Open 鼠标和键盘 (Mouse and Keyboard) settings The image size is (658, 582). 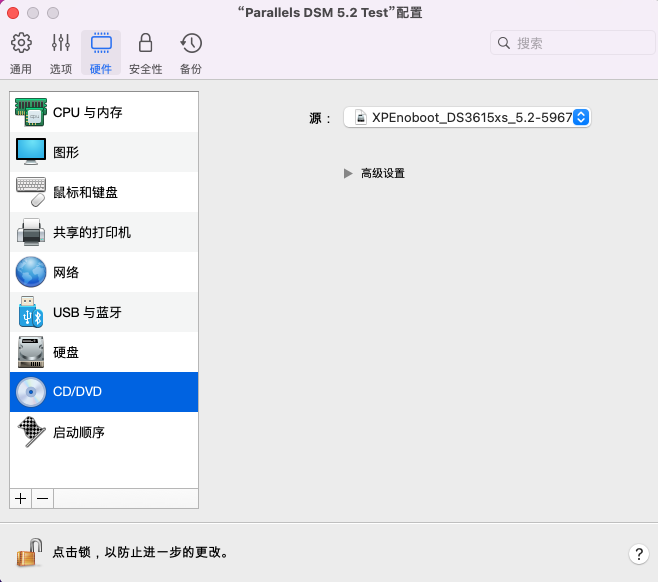click(x=104, y=192)
